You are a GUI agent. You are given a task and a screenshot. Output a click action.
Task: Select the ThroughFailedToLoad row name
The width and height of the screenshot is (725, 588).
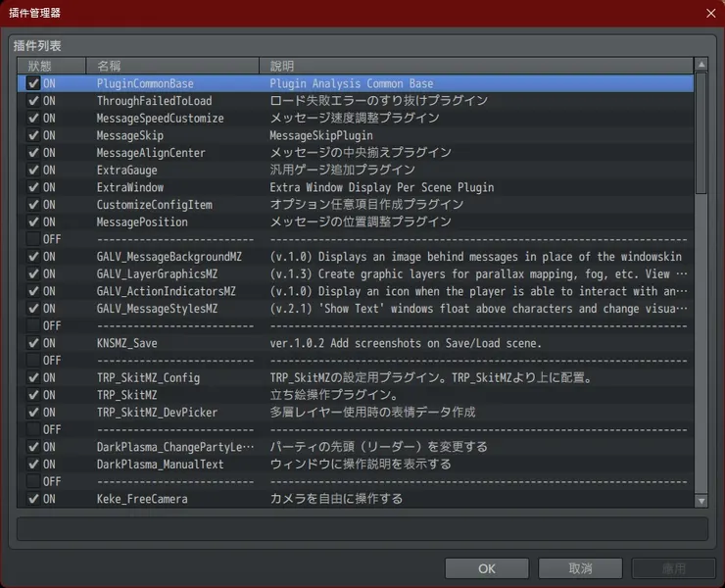[155, 101]
